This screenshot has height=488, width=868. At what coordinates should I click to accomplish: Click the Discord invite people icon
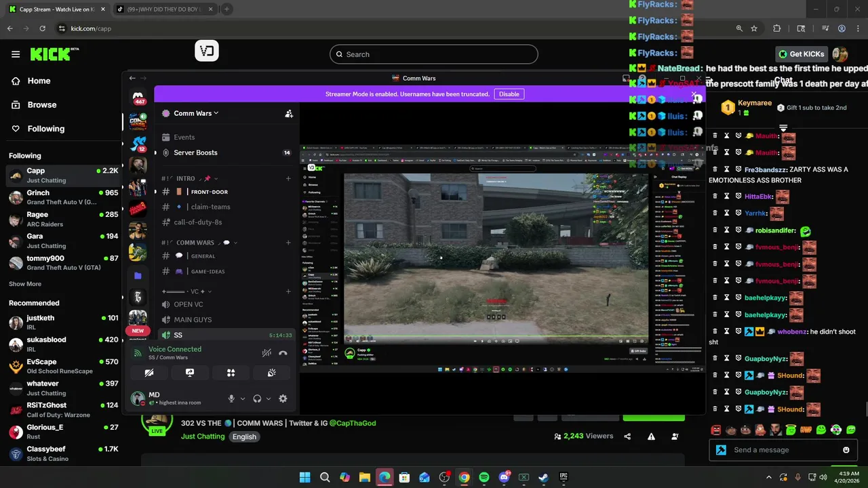pyautogui.click(x=289, y=114)
